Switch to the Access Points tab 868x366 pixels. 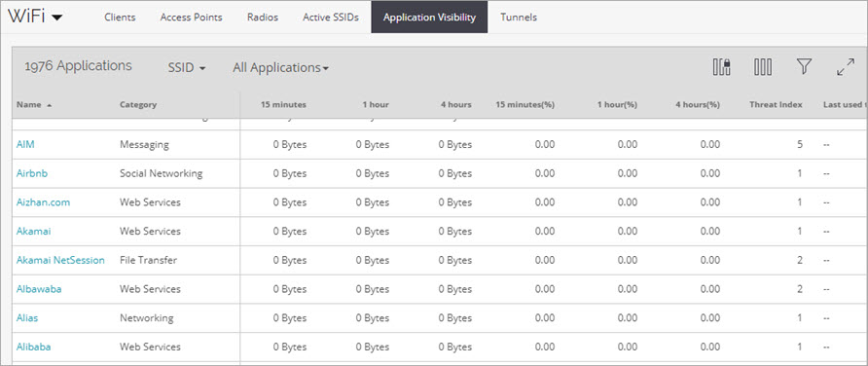click(x=191, y=18)
